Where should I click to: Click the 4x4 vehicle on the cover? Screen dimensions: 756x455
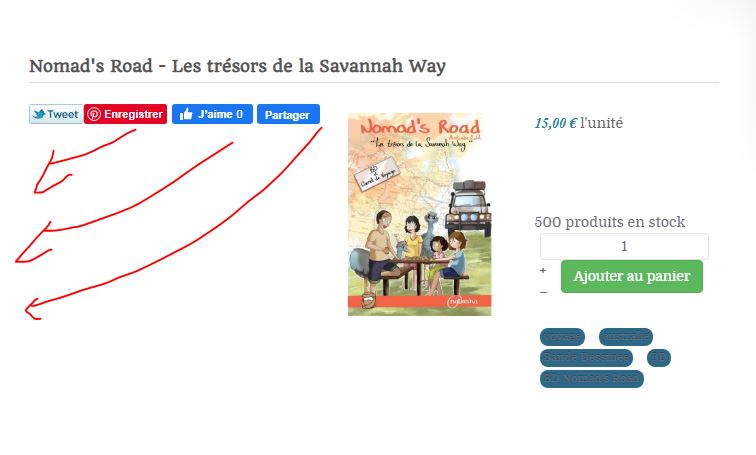tap(468, 208)
